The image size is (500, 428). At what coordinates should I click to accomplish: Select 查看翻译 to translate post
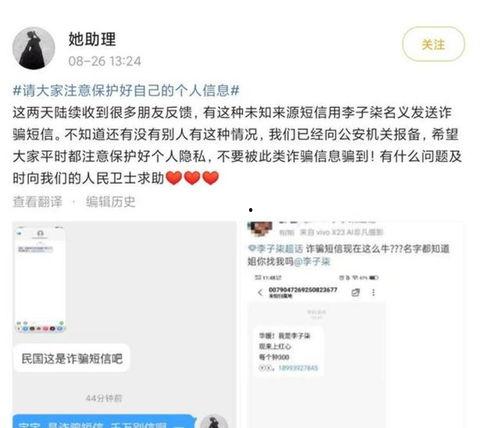(x=37, y=201)
